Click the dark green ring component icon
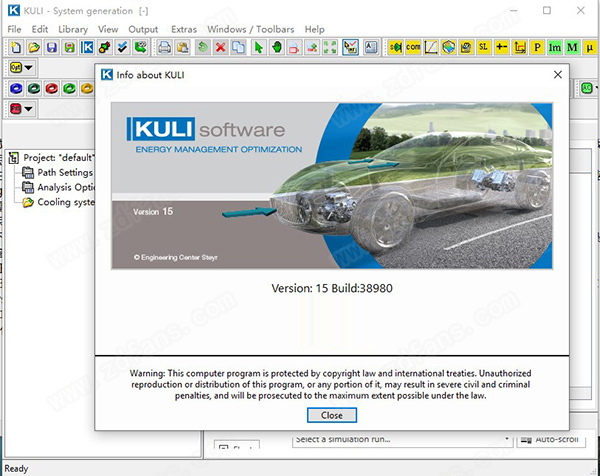The height and width of the screenshot is (476, 600). pyautogui.click(x=34, y=88)
